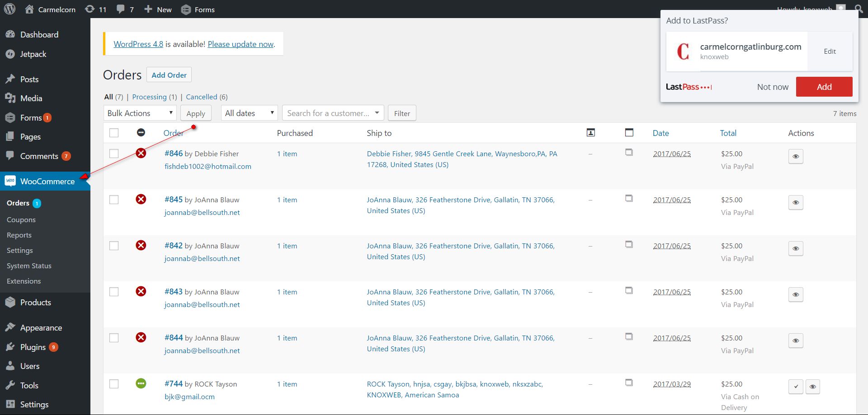868x415 pixels.
Task: Select the checkbox for order #744
Action: tap(114, 384)
